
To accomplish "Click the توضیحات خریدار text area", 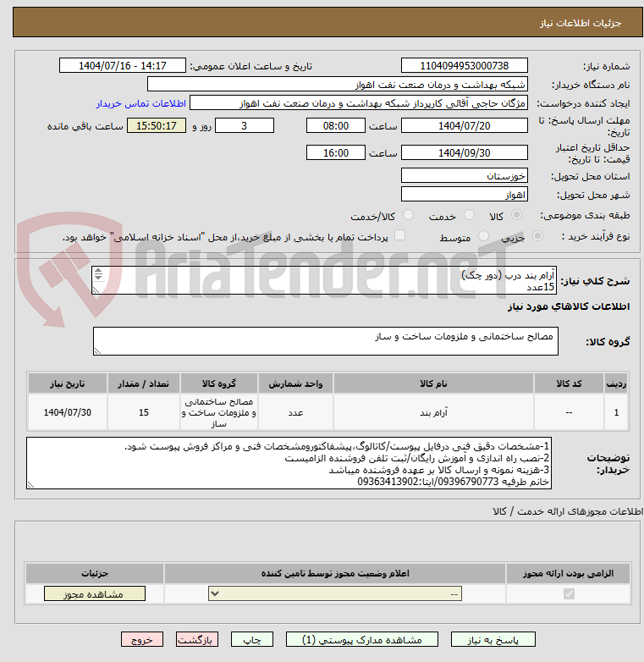I will [289, 463].
